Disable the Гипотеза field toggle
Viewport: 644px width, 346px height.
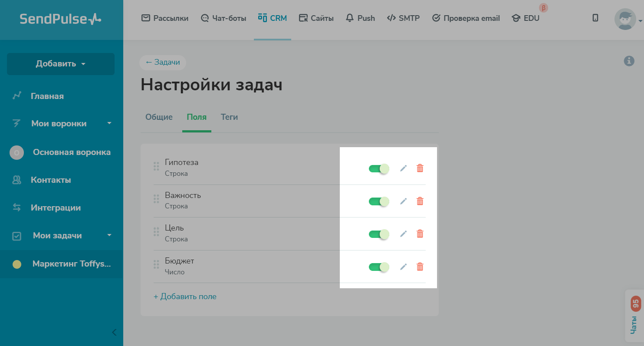click(378, 168)
